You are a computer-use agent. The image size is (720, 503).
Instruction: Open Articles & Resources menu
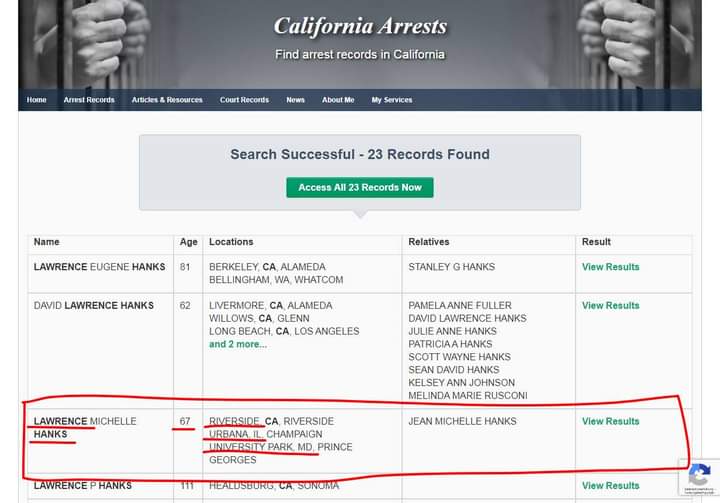tap(167, 100)
